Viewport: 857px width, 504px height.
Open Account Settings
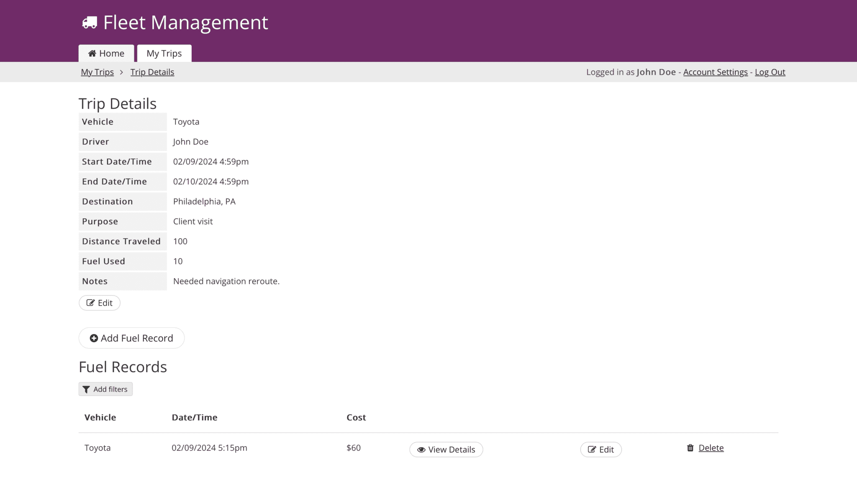pyautogui.click(x=715, y=72)
